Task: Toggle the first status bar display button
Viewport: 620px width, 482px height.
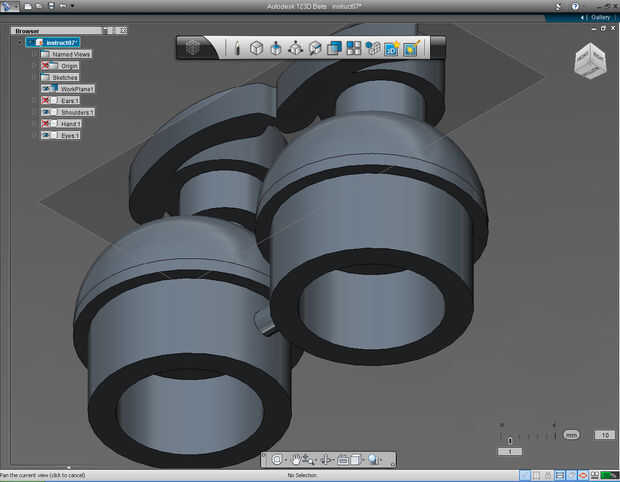Action: [524, 475]
